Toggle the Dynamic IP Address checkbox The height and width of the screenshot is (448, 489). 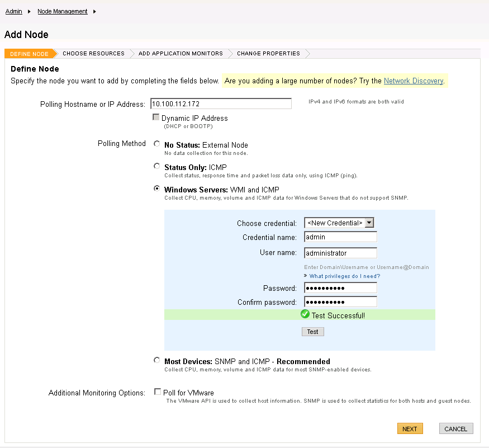coord(156,118)
